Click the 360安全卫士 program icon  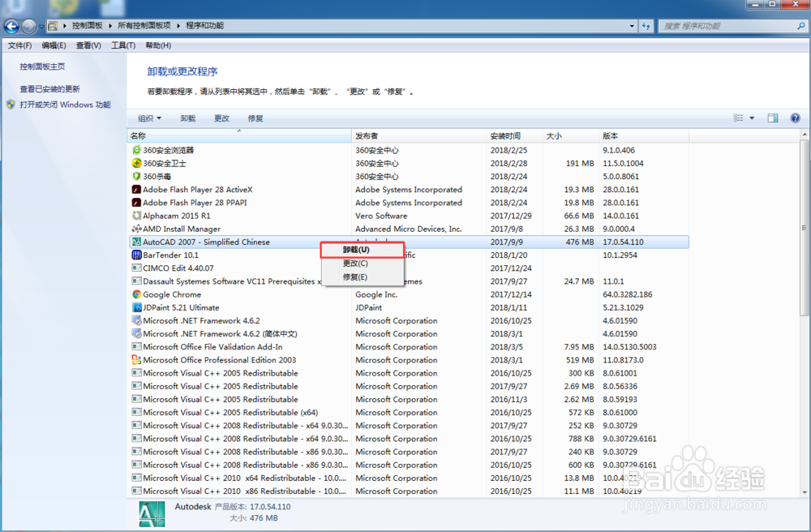coord(136,163)
